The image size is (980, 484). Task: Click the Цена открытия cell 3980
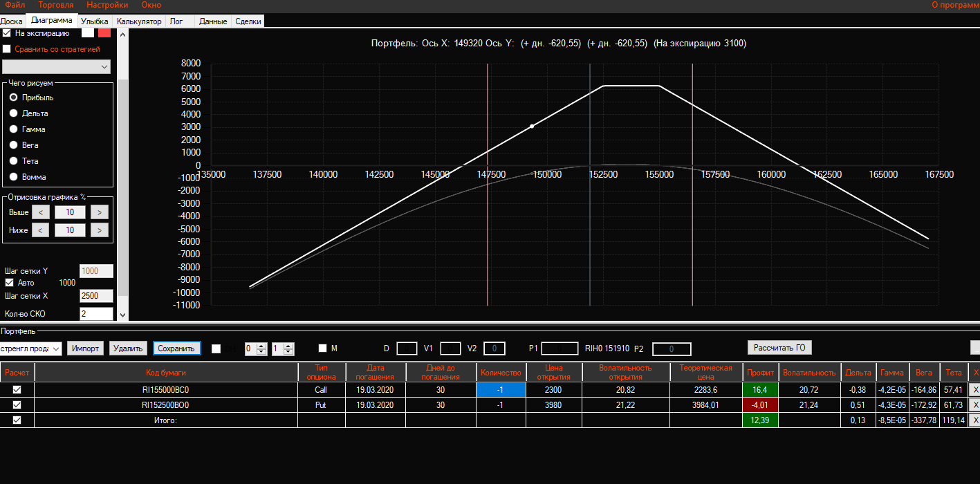(553, 405)
